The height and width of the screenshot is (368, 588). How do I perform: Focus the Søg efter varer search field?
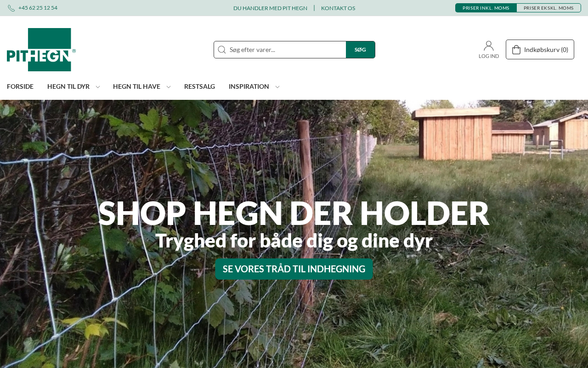287,50
